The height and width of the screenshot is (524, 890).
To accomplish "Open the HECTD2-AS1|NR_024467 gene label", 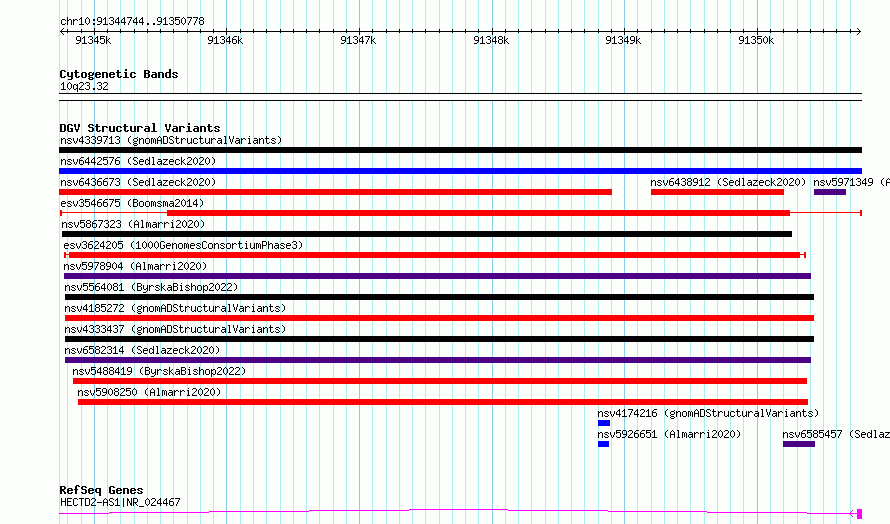I will [x=120, y=502].
